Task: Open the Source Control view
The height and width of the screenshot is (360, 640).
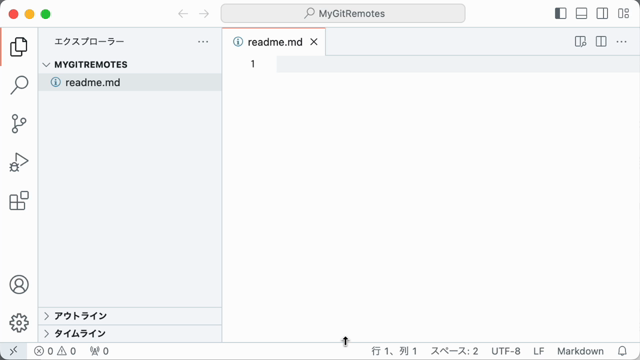Action: click(x=19, y=124)
